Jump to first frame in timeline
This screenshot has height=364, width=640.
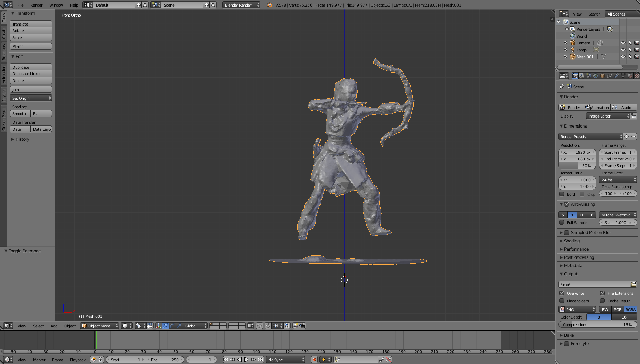pos(226,360)
